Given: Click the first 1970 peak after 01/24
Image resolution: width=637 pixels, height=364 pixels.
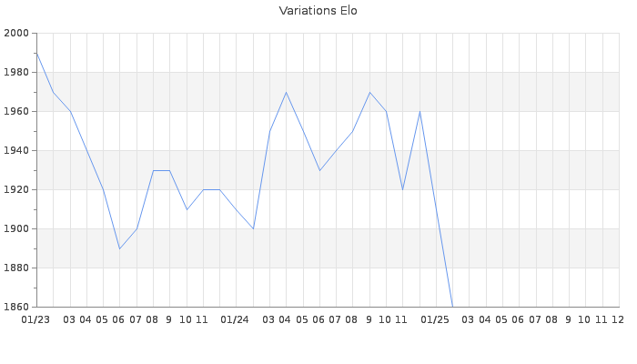Looking at the screenshot, I should pyautogui.click(x=286, y=92).
